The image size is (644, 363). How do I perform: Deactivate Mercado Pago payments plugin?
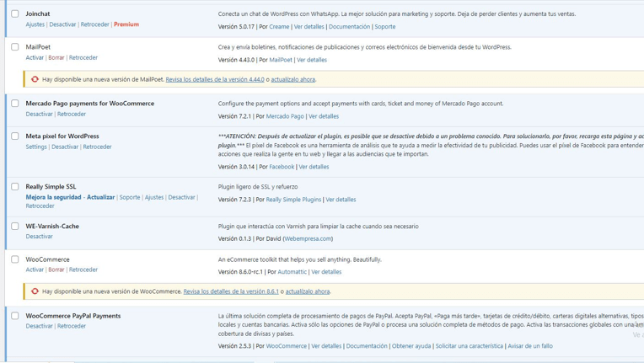(x=39, y=114)
